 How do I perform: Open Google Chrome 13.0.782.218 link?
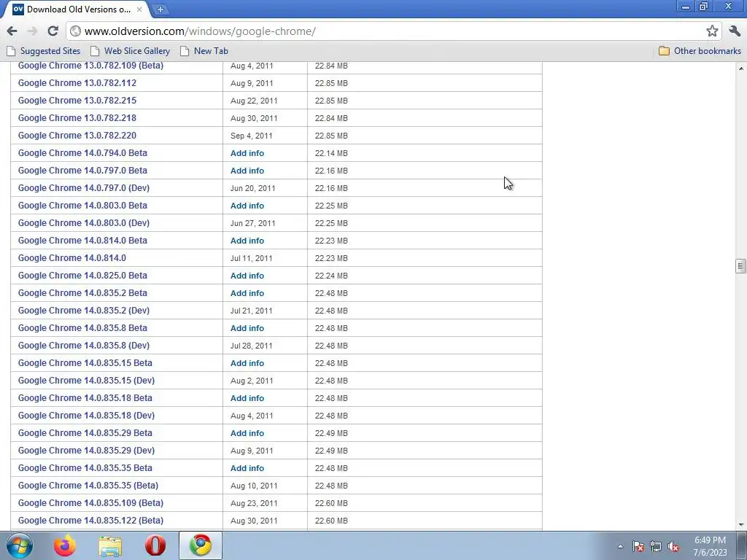[77, 118]
